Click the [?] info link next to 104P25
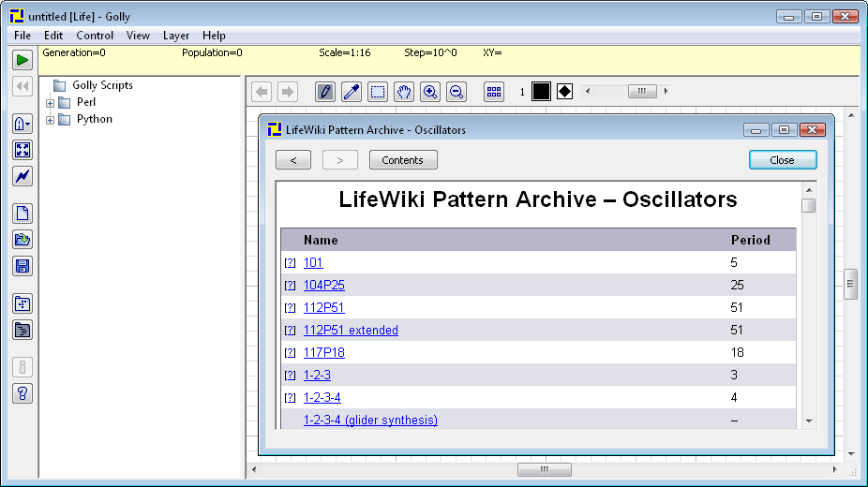The height and width of the screenshot is (487, 868). (290, 286)
